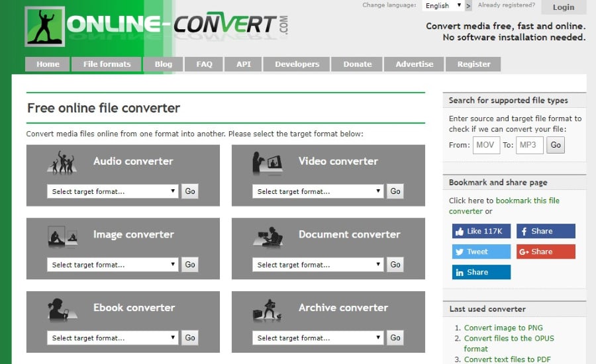The width and height of the screenshot is (596, 364).
Task: Open the Document converter target format dropdown
Action: tap(318, 265)
